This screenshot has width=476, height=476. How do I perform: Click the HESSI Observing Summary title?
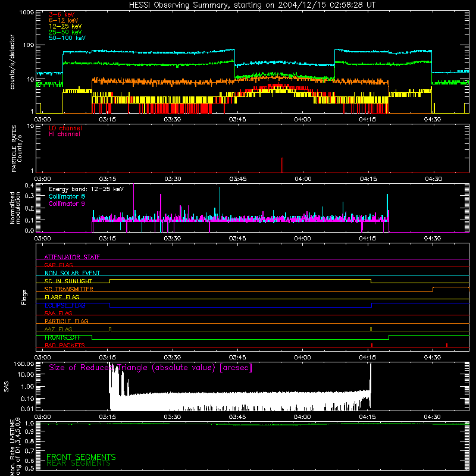[x=252, y=5]
